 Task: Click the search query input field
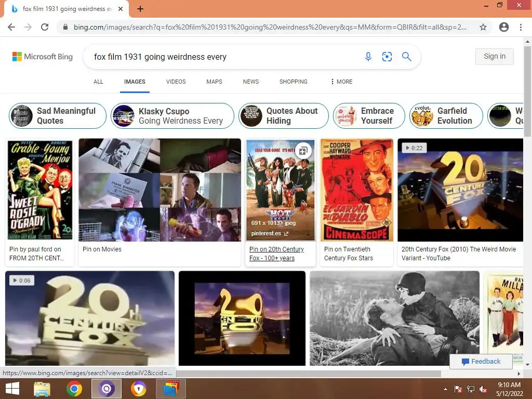click(x=224, y=57)
